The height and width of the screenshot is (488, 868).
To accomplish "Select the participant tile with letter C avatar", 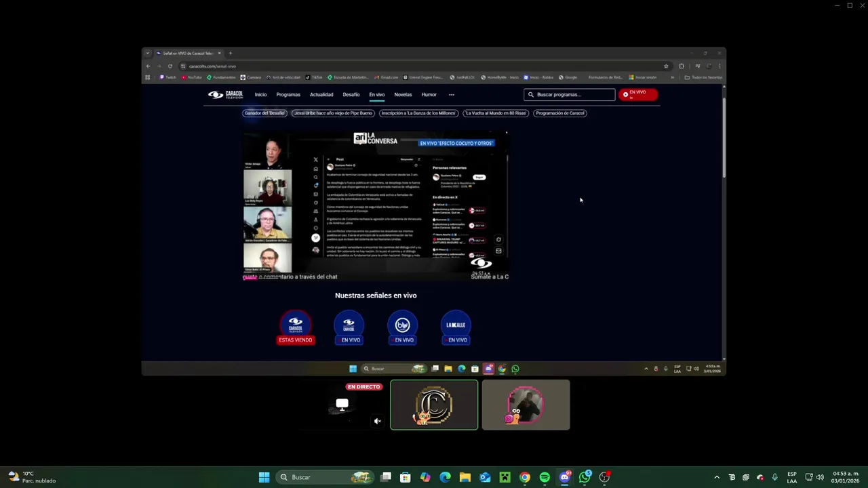I will [434, 405].
